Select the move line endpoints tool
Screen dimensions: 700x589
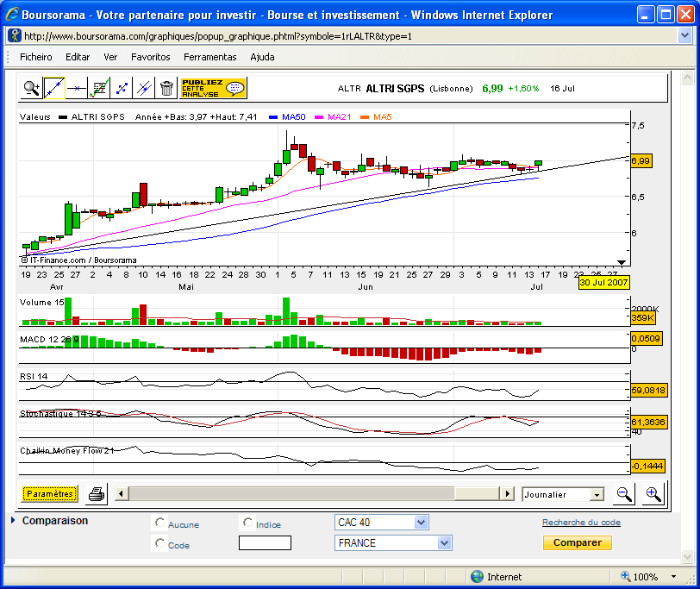pyautogui.click(x=122, y=88)
